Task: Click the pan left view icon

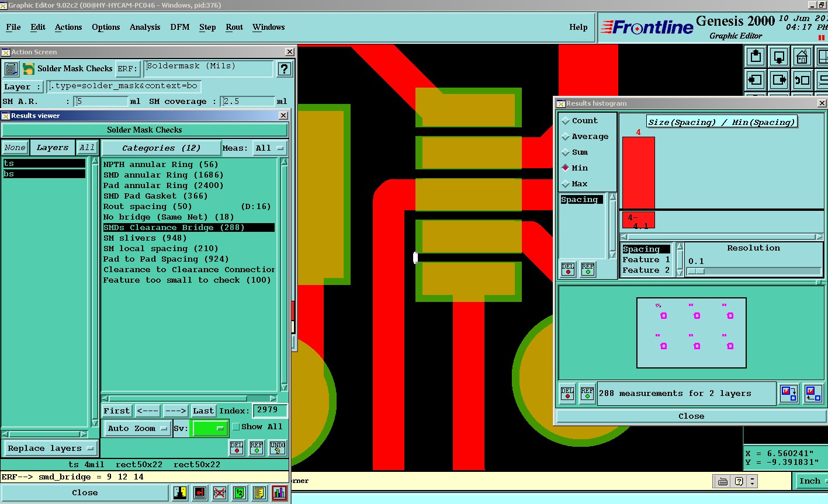Action: [x=756, y=80]
